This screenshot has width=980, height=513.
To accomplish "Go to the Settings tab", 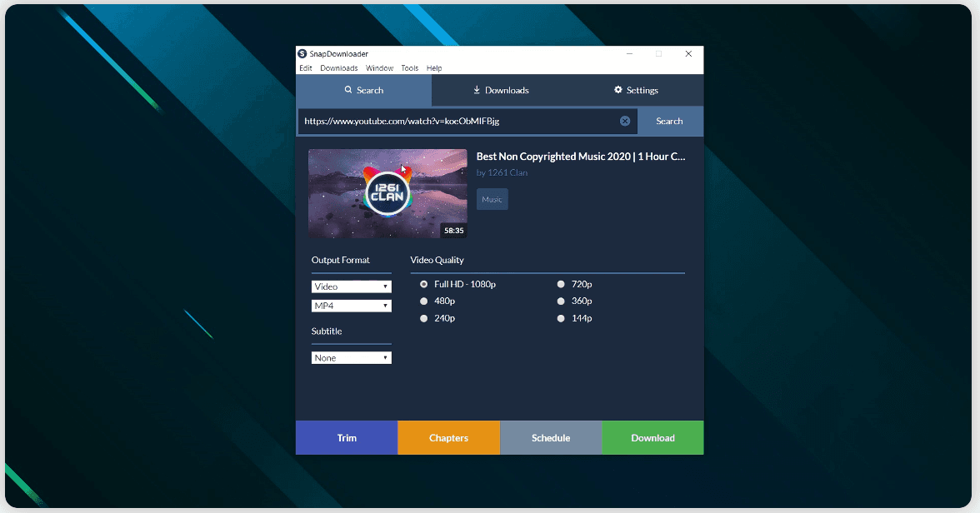I will point(637,90).
